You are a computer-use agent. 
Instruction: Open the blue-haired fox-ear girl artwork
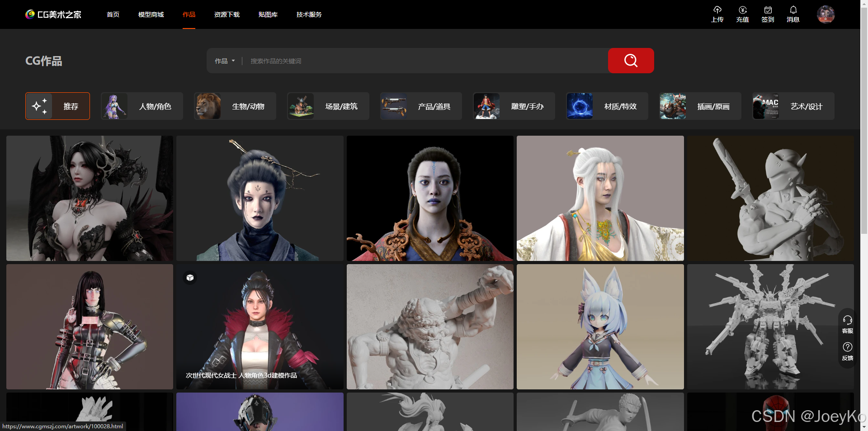(x=600, y=327)
